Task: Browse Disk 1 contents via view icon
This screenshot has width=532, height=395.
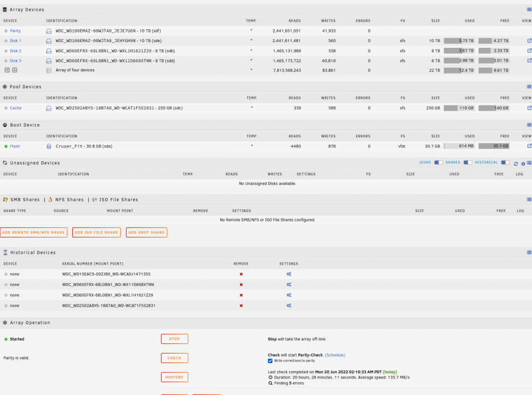Action: [529, 41]
